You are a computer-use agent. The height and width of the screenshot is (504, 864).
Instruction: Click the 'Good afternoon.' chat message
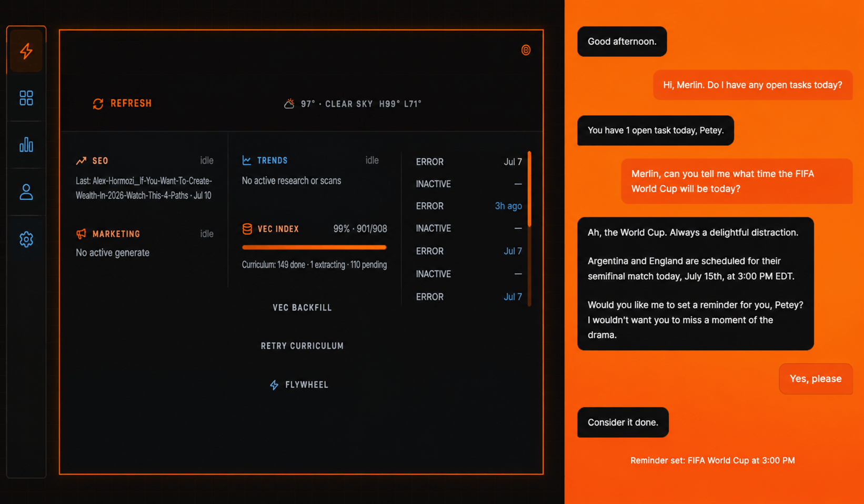point(622,42)
